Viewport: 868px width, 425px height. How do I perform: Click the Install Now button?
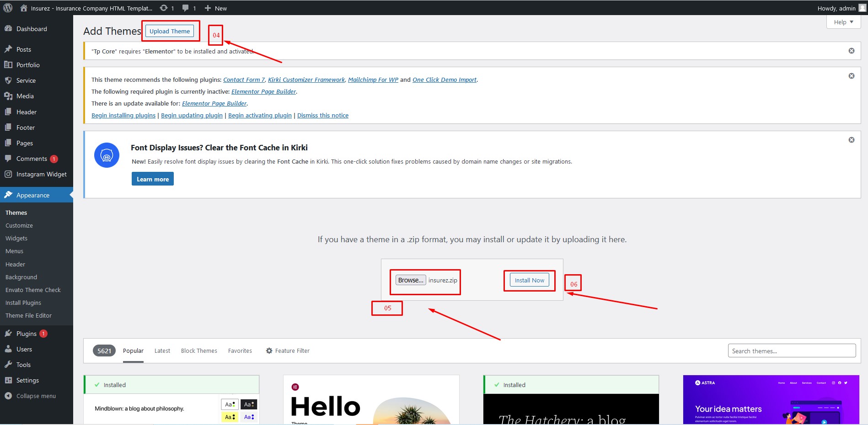click(x=530, y=280)
